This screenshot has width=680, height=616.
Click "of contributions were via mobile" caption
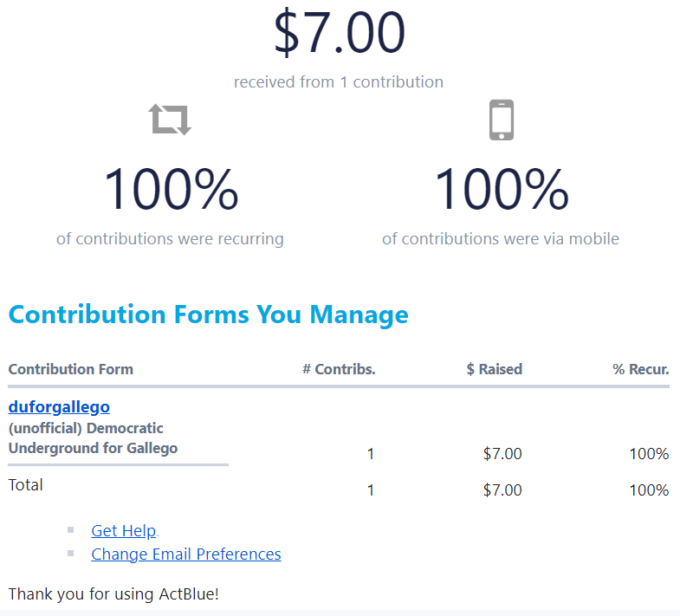pyautogui.click(x=501, y=238)
